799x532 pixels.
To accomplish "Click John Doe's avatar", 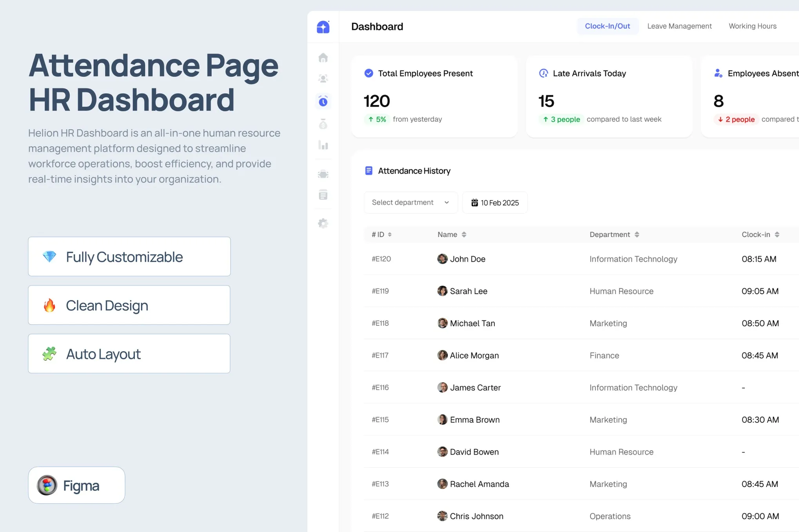I will coord(442,259).
